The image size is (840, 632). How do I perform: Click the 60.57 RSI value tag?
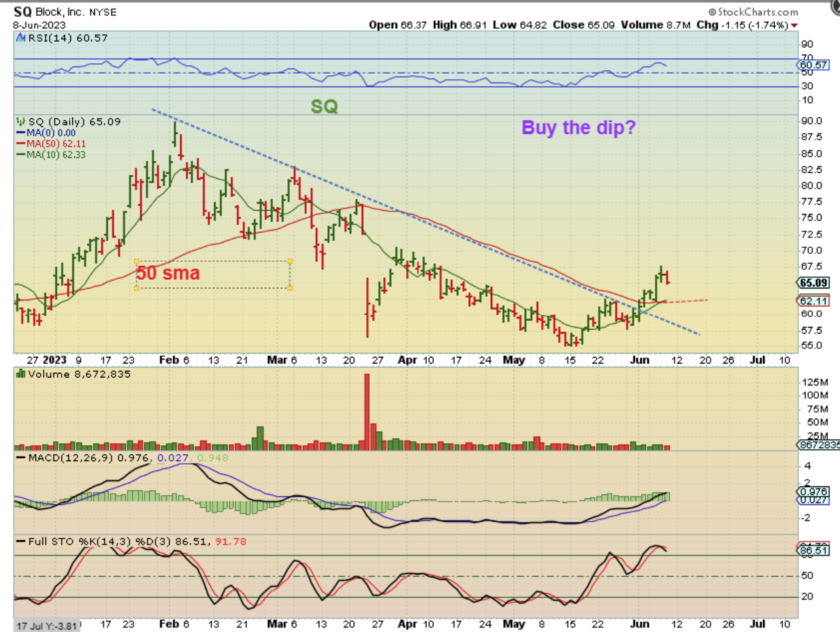pos(813,65)
